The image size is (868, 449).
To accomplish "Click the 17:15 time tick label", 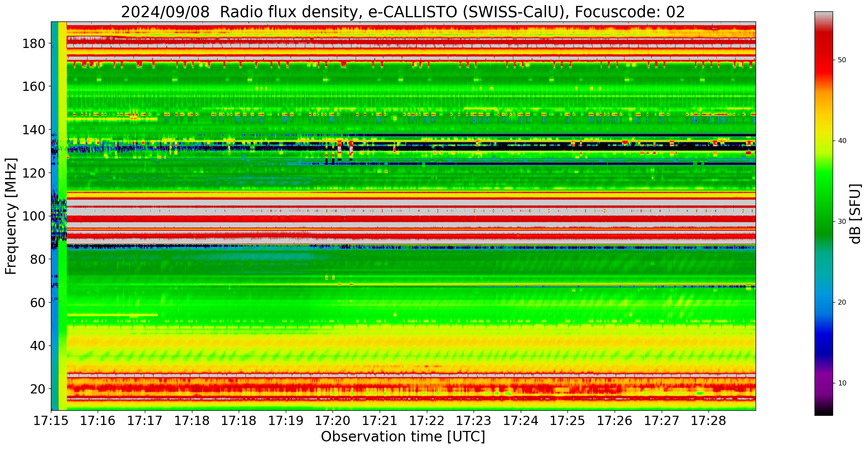I will [51, 420].
